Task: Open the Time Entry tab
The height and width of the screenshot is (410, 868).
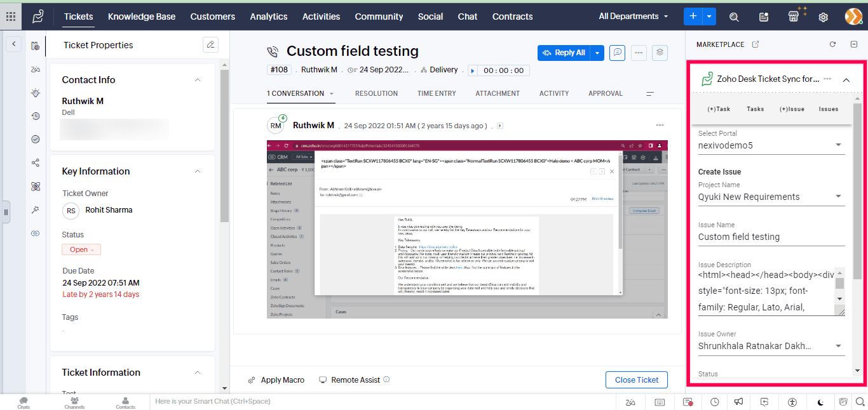Action: click(x=437, y=93)
